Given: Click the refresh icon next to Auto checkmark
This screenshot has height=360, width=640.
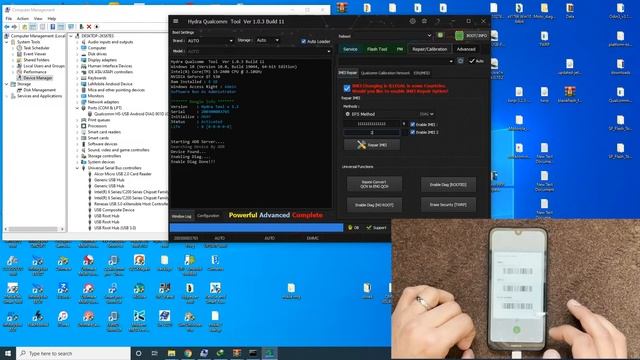Looking at the screenshot, I should (x=460, y=61).
